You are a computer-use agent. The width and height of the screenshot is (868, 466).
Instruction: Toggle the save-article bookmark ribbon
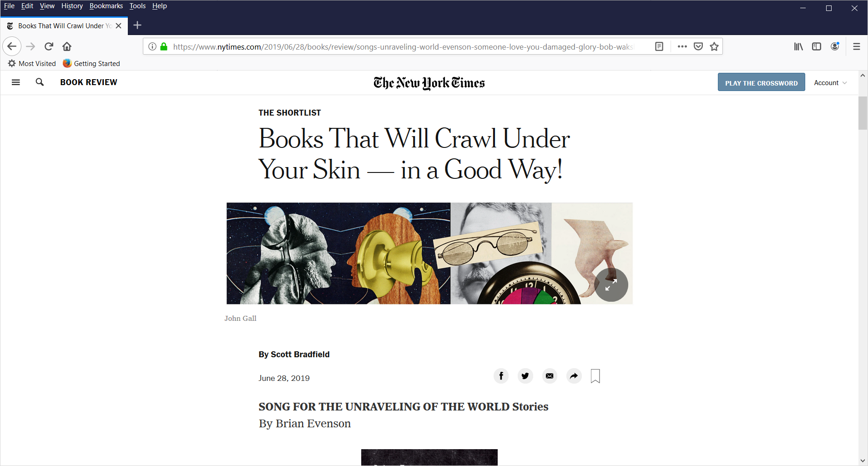[x=595, y=376]
